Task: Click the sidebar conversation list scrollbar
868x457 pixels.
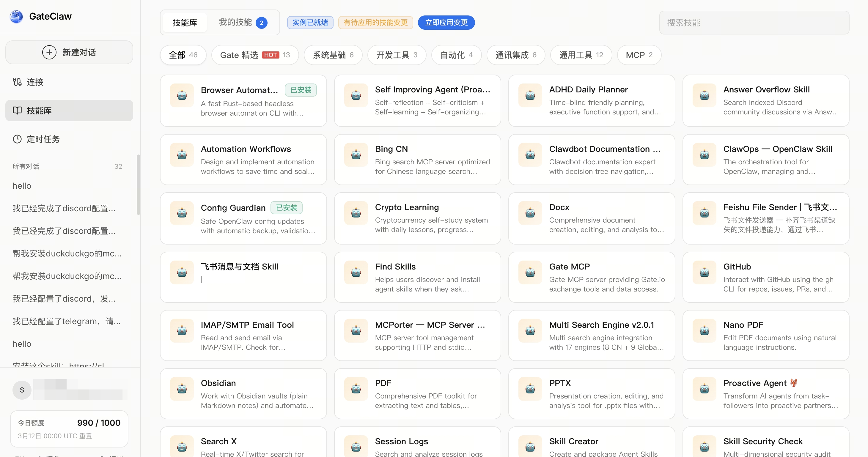Action: (138, 185)
